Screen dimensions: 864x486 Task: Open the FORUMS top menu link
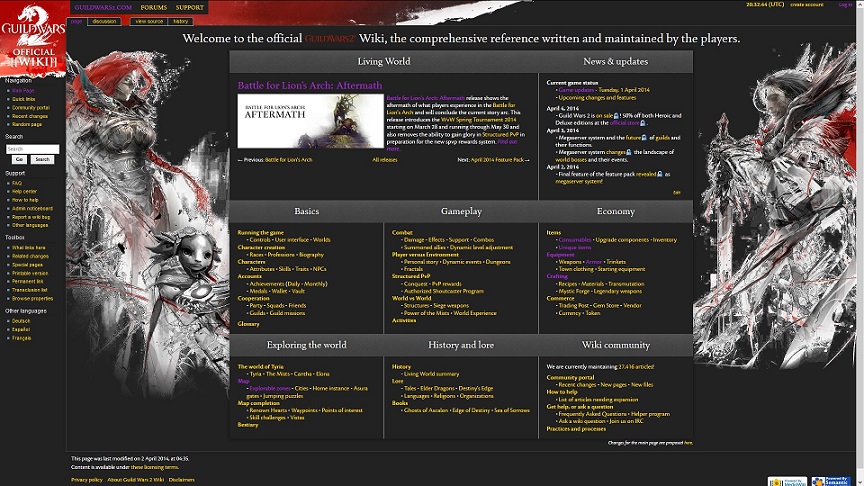click(154, 8)
